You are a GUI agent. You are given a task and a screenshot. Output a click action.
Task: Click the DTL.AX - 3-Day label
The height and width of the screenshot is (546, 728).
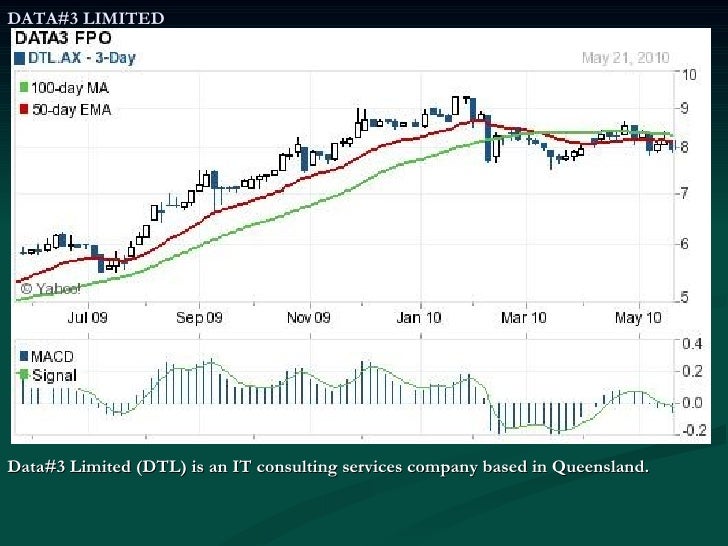point(82,58)
